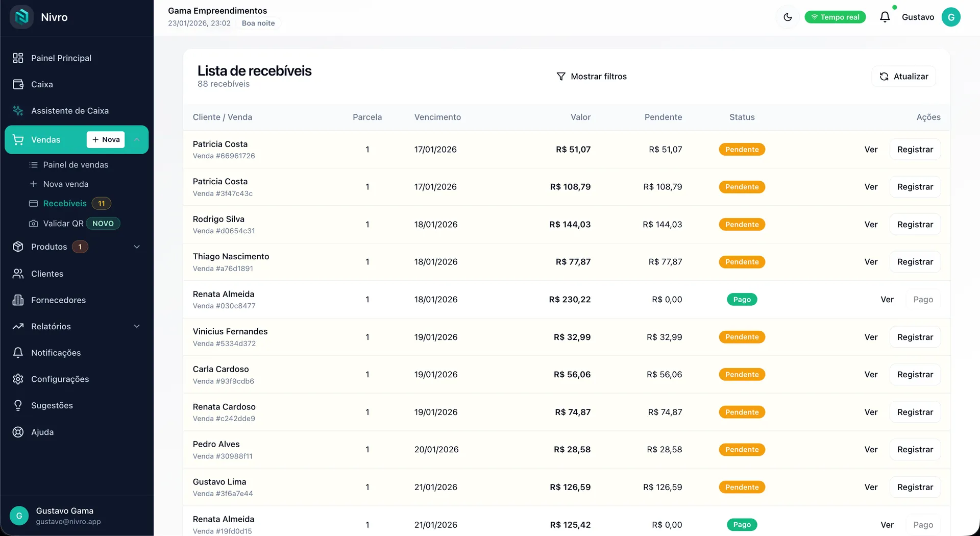The width and height of the screenshot is (980, 536).
Task: Open the notifications bell in header
Action: [x=885, y=17]
